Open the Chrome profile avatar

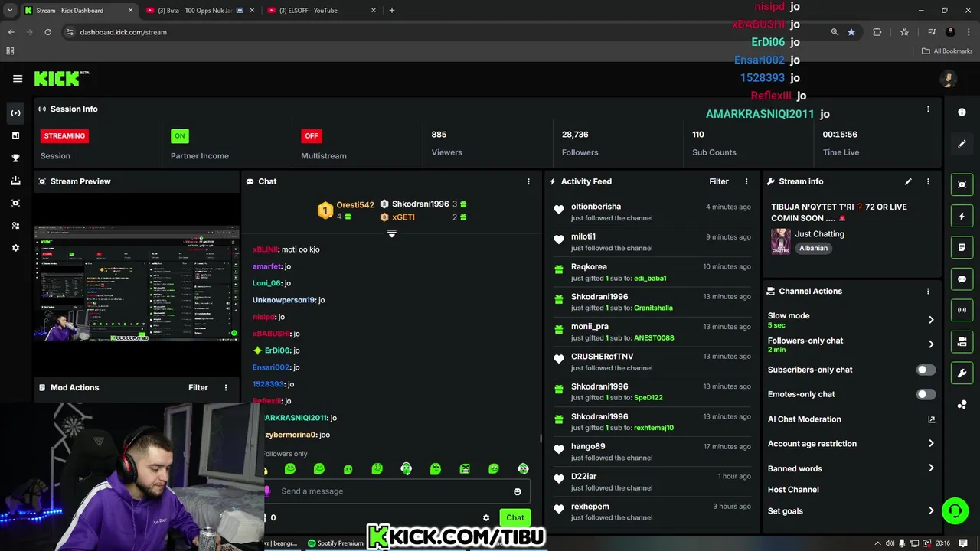(950, 32)
